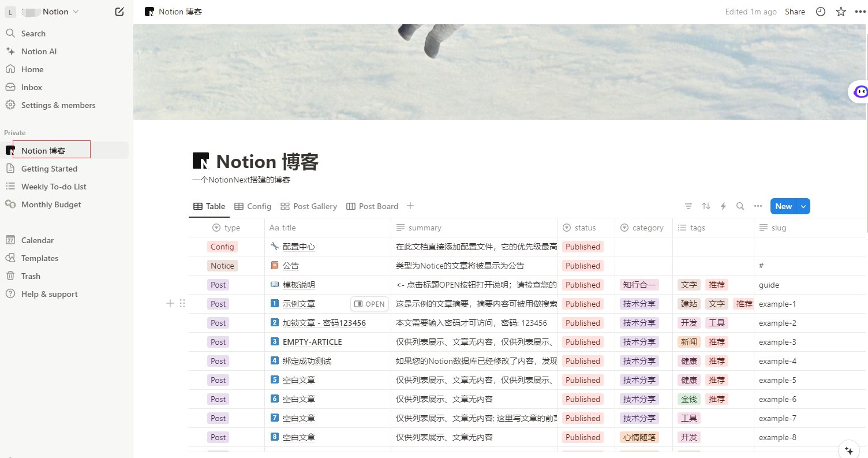Click the 金钱 tag cell
The height and width of the screenshot is (458, 868).
pos(689,399)
